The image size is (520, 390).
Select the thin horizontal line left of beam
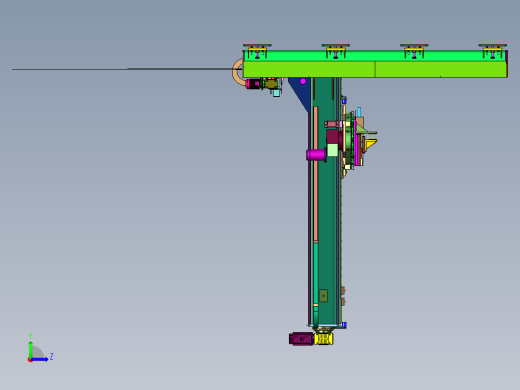[x=127, y=69]
